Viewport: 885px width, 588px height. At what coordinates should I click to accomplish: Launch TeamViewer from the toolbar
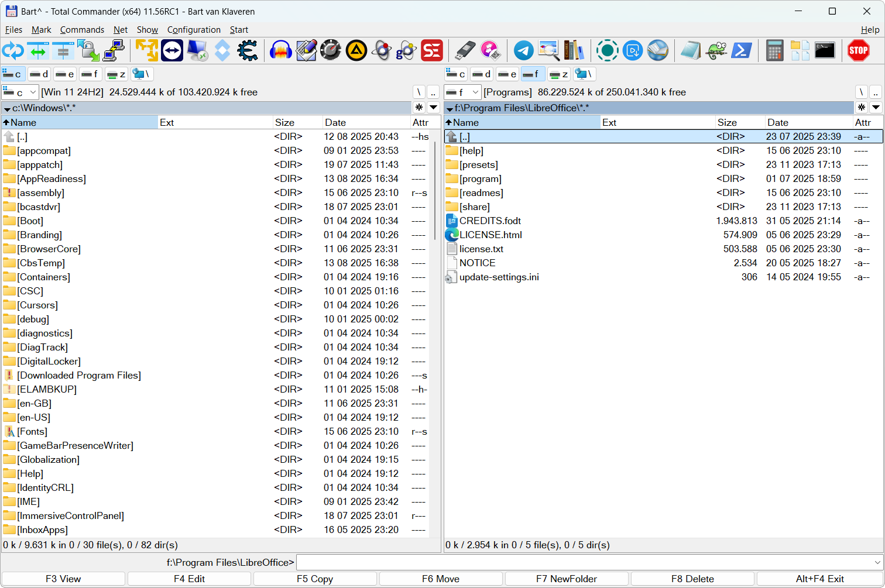[x=172, y=51]
